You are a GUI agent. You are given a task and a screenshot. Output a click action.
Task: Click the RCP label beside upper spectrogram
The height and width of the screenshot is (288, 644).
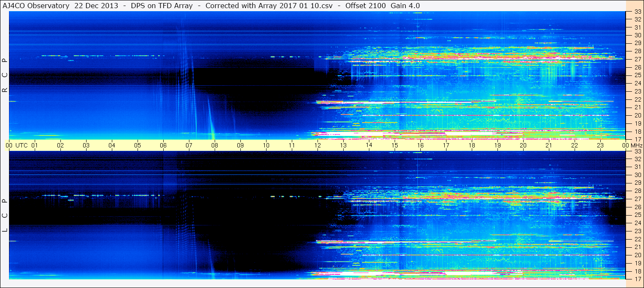click(5, 75)
